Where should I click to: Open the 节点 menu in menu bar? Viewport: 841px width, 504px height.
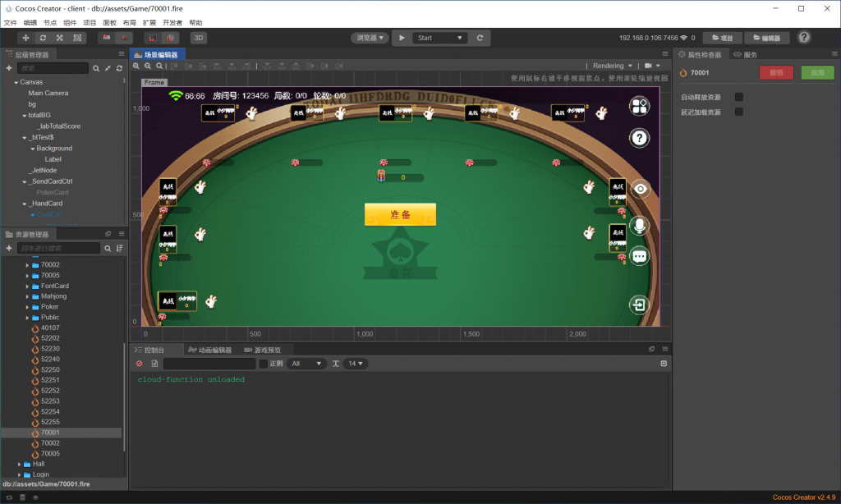click(x=50, y=23)
